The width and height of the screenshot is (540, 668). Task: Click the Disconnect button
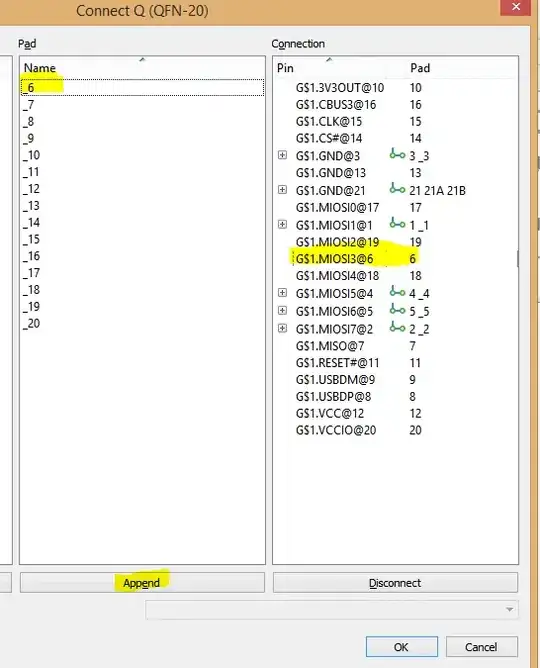point(395,582)
